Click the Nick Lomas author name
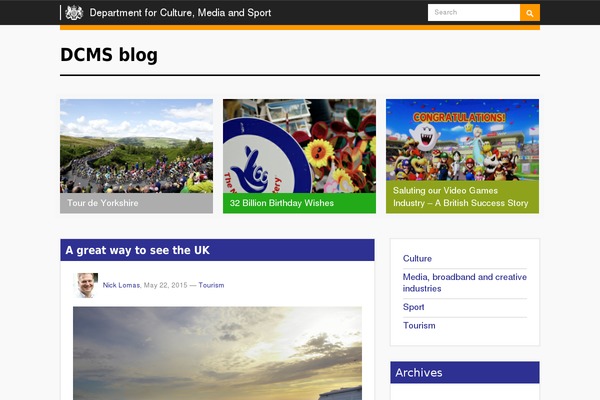Screen dimensions: 600x400 point(121,285)
